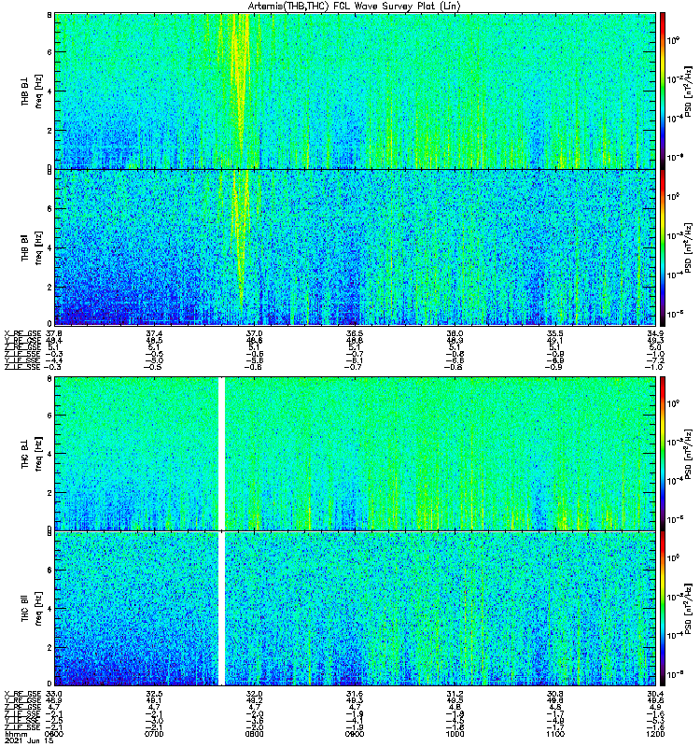Select the 'THB B∥ freq [Hz]' axis label
Image resolution: width=700 pixels, height=747 pixels.
pyautogui.click(x=32, y=247)
